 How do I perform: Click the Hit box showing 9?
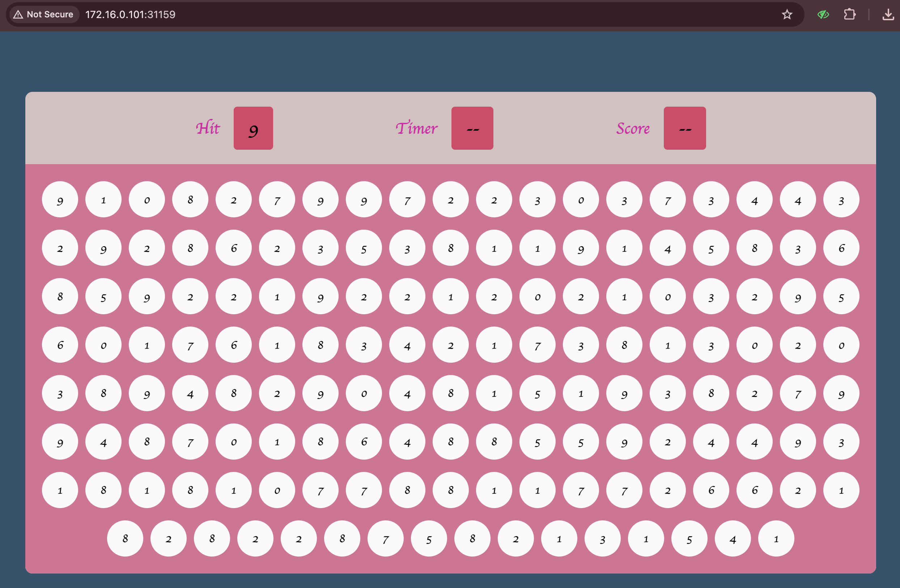(253, 128)
